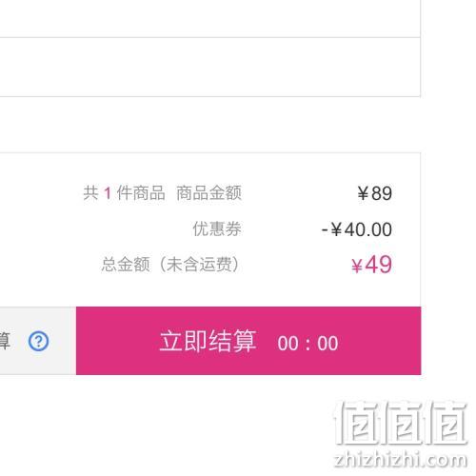Click the gray bar area beside checkout button
476x476 pixels.
(38, 341)
